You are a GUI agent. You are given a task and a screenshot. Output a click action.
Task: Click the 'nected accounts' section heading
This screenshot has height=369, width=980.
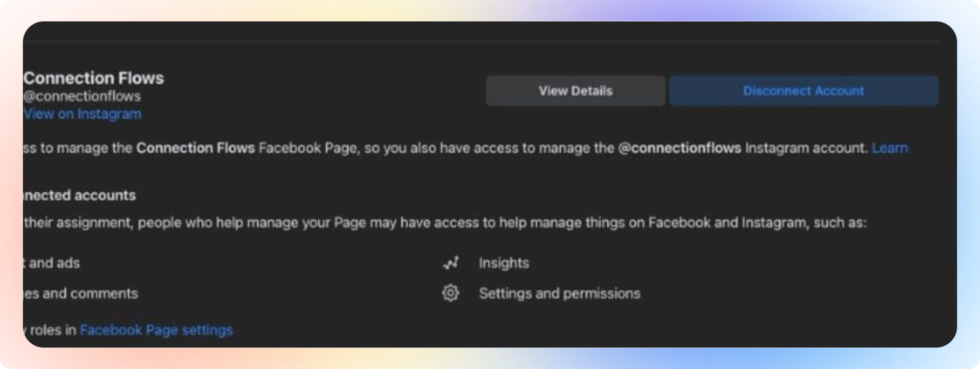coord(80,195)
